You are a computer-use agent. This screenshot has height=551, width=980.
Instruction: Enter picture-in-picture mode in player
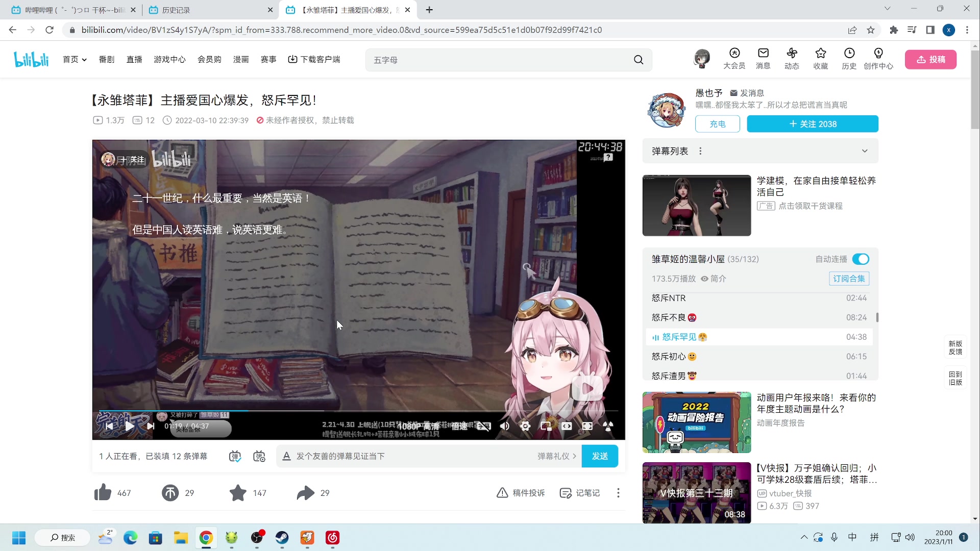pyautogui.click(x=546, y=426)
